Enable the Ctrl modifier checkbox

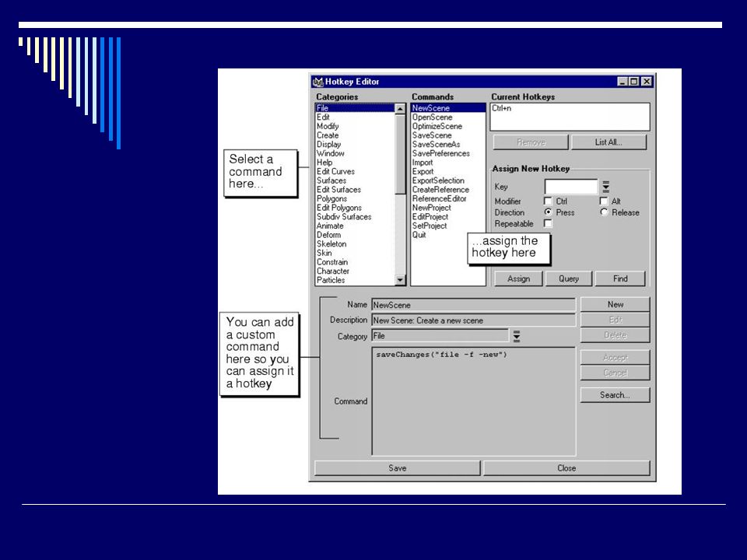[x=548, y=201]
